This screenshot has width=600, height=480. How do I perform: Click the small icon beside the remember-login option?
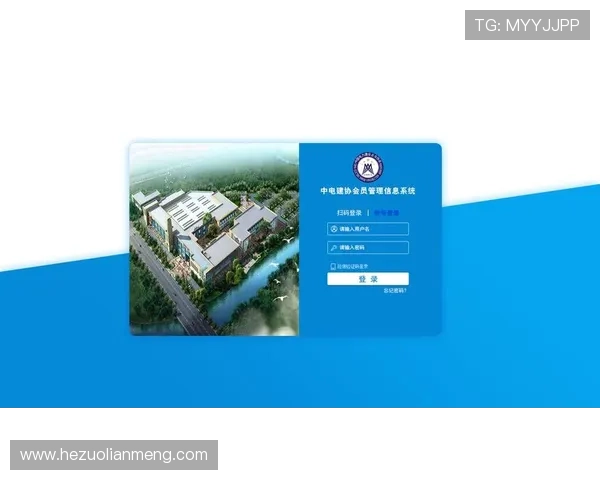[332, 267]
